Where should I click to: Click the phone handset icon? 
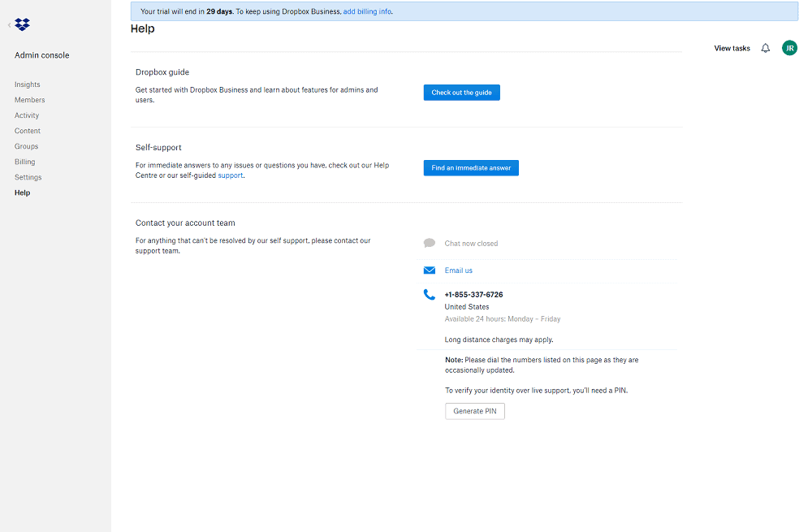[430, 295]
